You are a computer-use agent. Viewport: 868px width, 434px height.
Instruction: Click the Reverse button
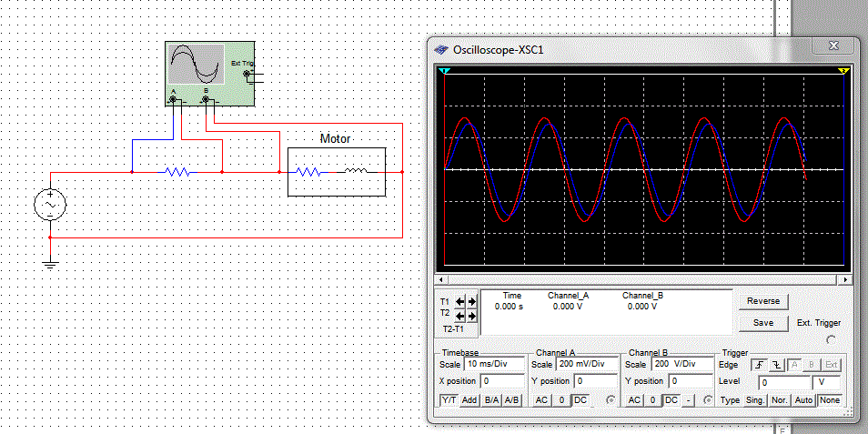(763, 301)
